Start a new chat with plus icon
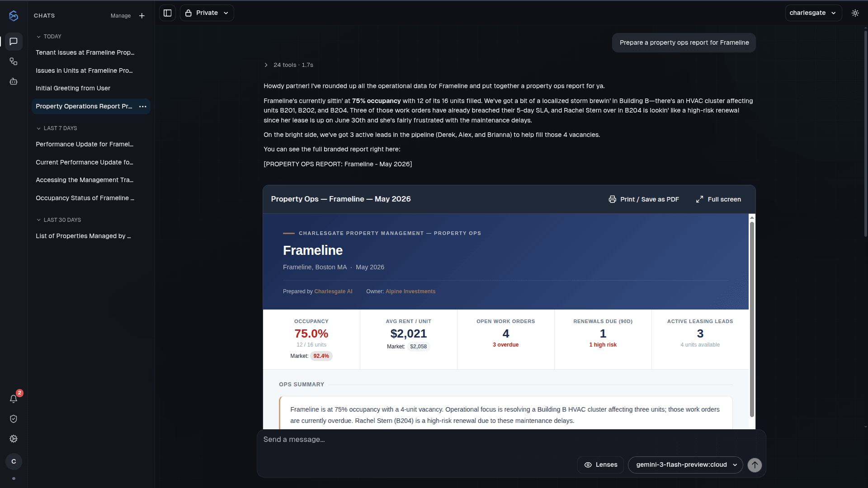Viewport: 868px width, 488px height. click(x=142, y=16)
